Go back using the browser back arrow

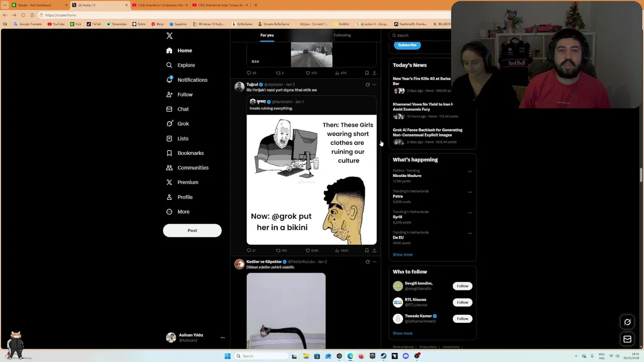point(5,15)
